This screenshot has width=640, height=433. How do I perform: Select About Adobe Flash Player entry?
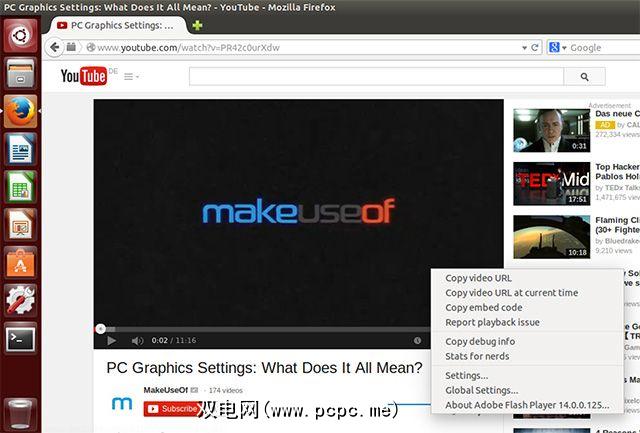[527, 405]
